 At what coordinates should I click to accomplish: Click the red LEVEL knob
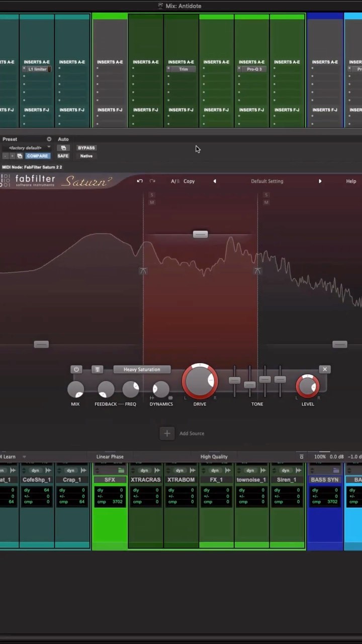click(x=307, y=386)
